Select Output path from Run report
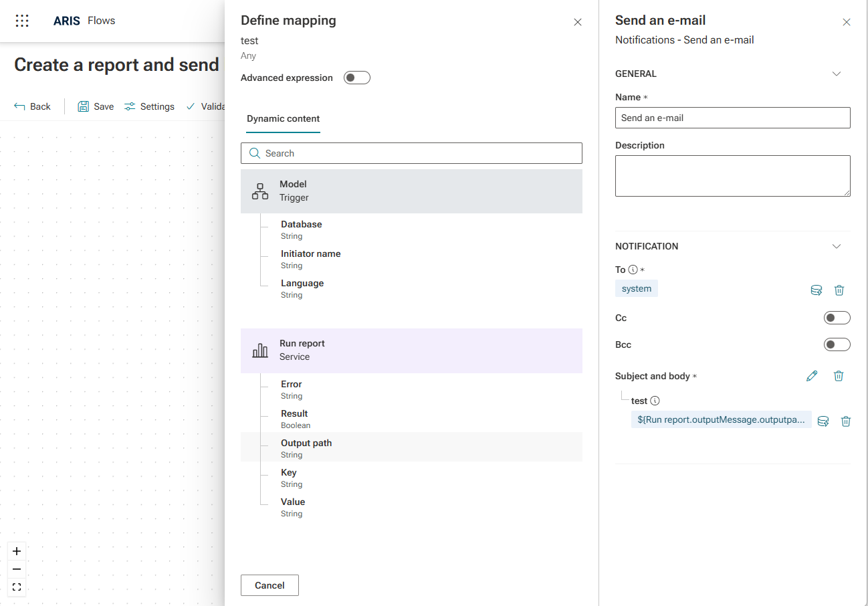Viewport: 868px width, 606px height. pos(306,447)
